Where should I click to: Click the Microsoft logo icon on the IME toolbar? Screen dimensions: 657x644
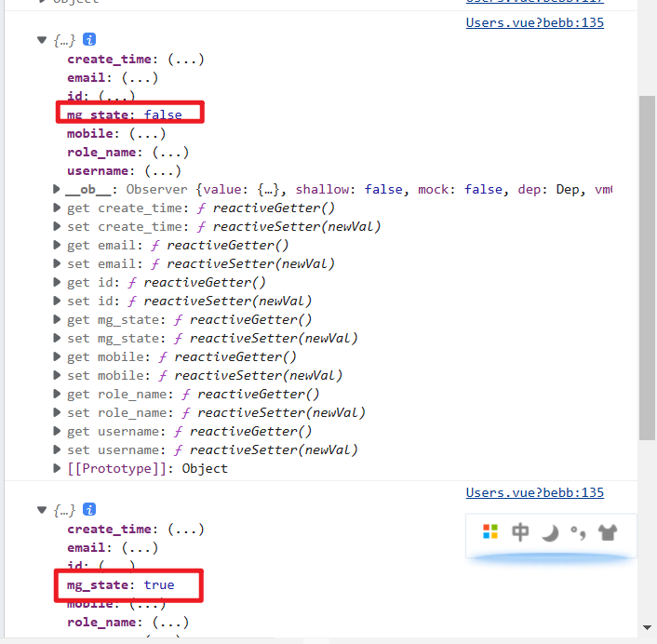click(x=490, y=531)
